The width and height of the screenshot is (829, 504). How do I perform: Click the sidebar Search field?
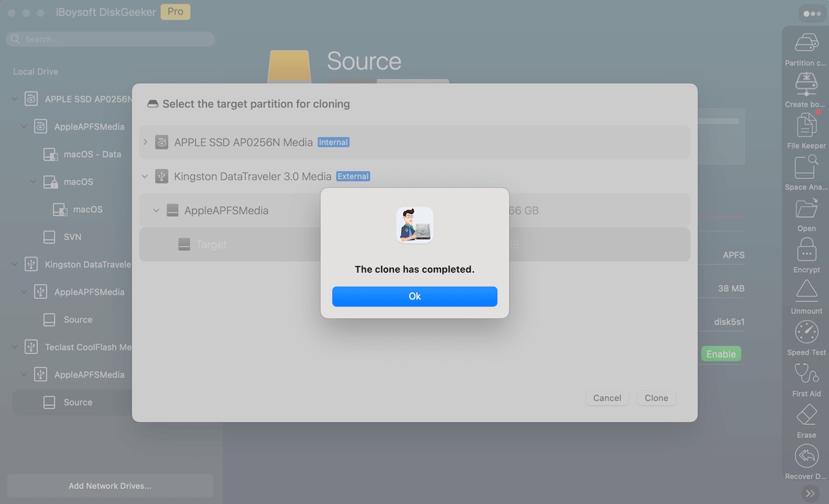(110, 39)
